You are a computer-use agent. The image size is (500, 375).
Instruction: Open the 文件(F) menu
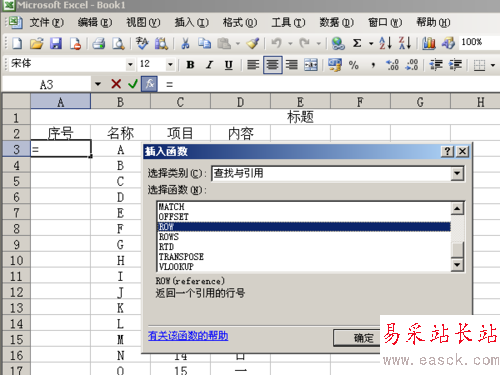46,23
